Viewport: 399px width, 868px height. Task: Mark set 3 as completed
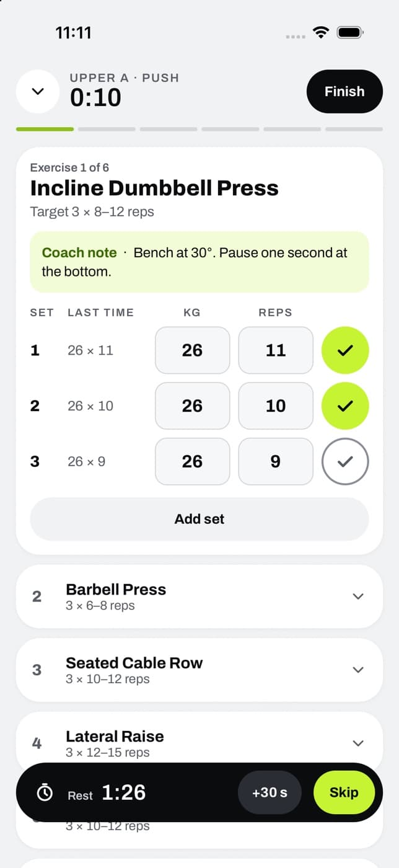[x=345, y=461]
